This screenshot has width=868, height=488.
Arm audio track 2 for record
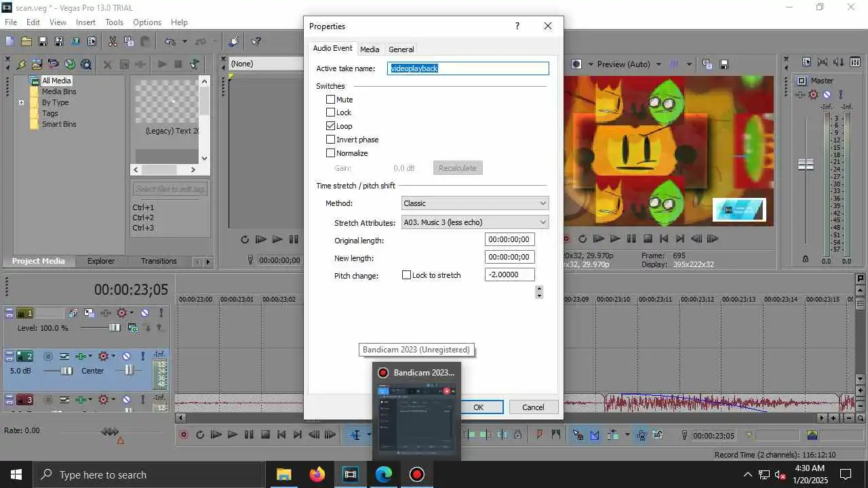click(47, 356)
